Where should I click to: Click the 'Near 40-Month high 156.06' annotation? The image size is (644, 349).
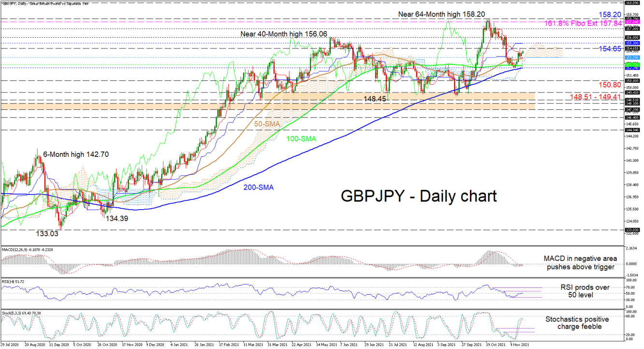284,34
